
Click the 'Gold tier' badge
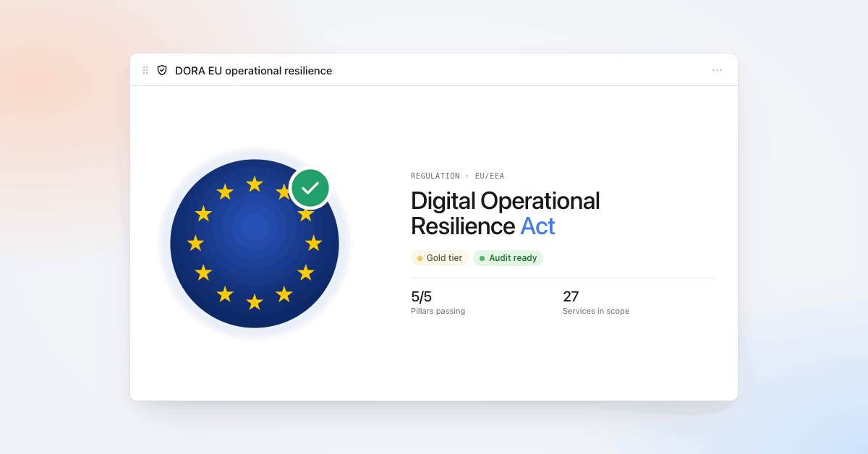coord(440,258)
